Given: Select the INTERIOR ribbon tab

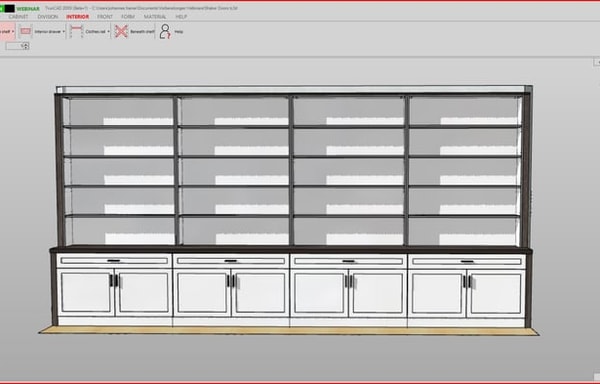Looking at the screenshot, I should [78, 17].
